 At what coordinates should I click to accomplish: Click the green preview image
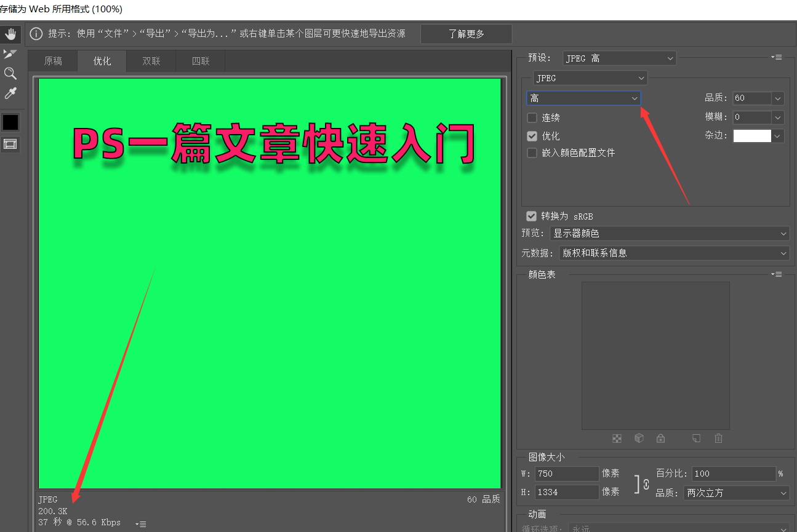270,284
